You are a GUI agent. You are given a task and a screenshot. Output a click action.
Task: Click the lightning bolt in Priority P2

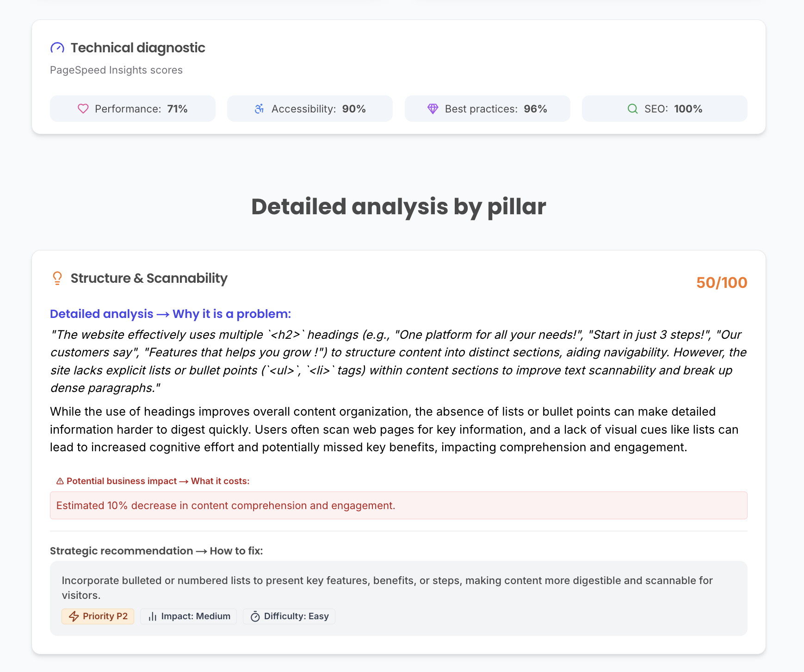point(74,616)
